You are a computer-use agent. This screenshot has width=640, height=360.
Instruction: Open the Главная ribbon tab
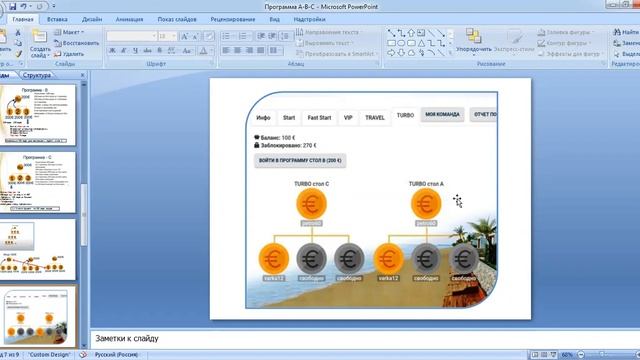tap(22, 19)
